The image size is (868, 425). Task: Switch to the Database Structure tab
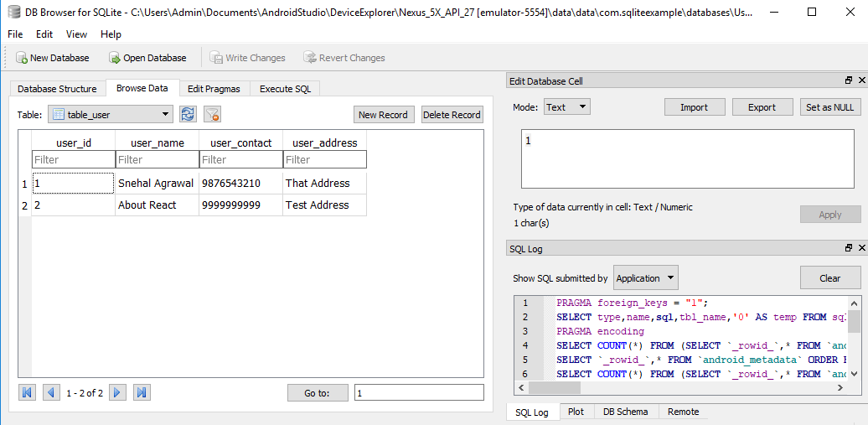pyautogui.click(x=57, y=89)
